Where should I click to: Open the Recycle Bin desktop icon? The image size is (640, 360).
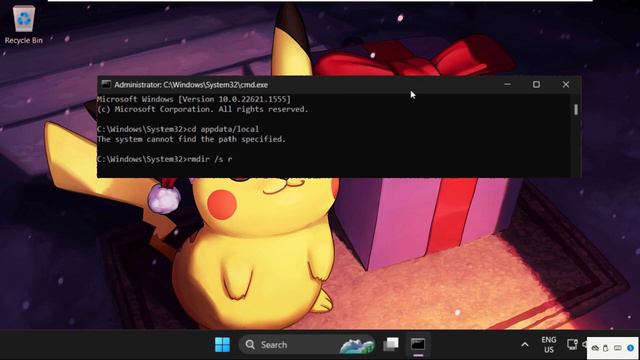point(24,24)
